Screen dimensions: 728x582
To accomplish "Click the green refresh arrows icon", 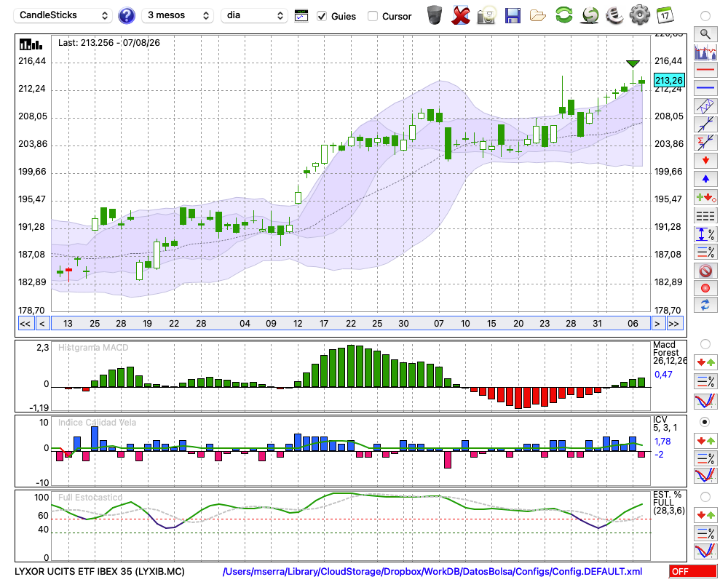I will (x=563, y=15).
